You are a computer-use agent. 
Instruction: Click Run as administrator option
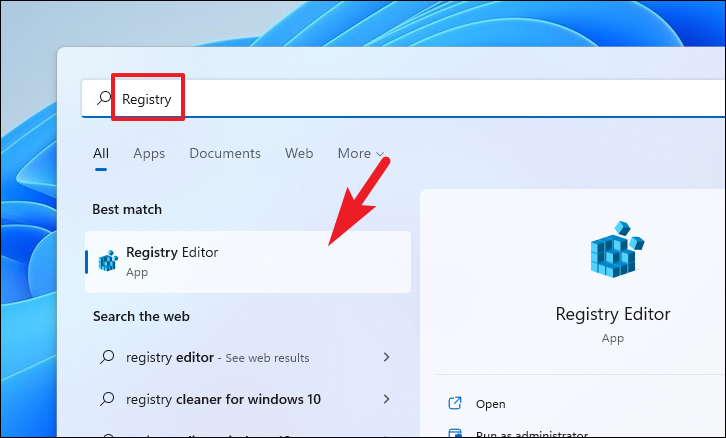(x=532, y=434)
